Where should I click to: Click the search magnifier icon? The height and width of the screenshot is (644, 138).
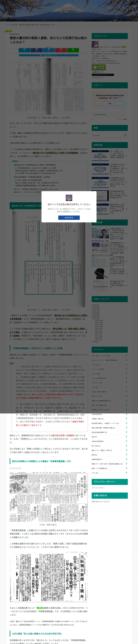[x=125, y=135]
